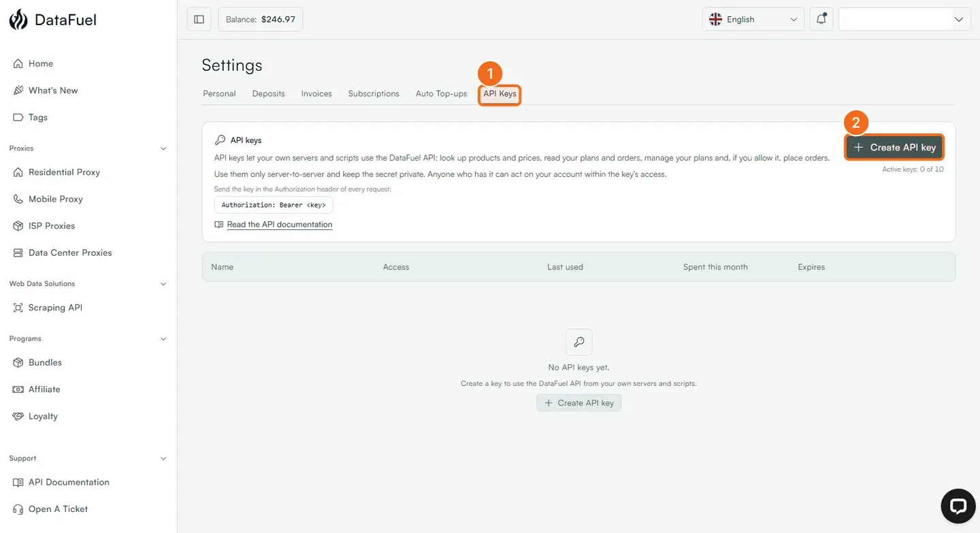Viewport: 980px width, 533px height.
Task: Click the Authorization Bearer key code snippet
Action: pyautogui.click(x=274, y=205)
